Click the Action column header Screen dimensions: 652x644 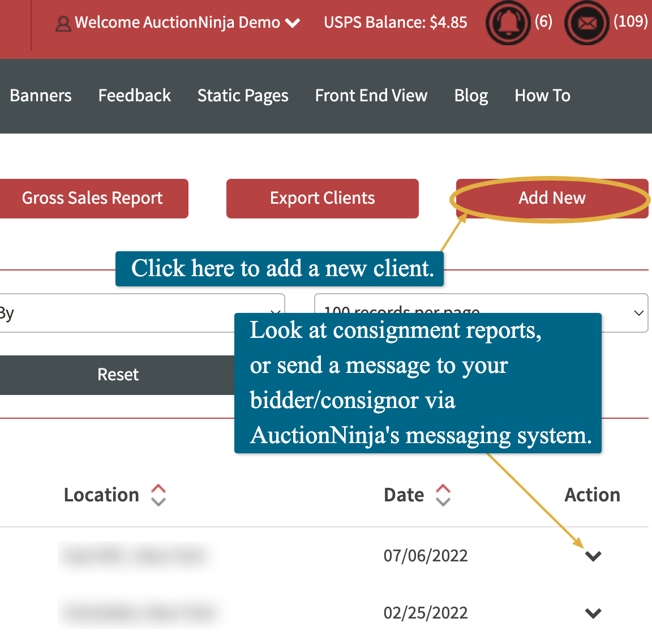[592, 495]
